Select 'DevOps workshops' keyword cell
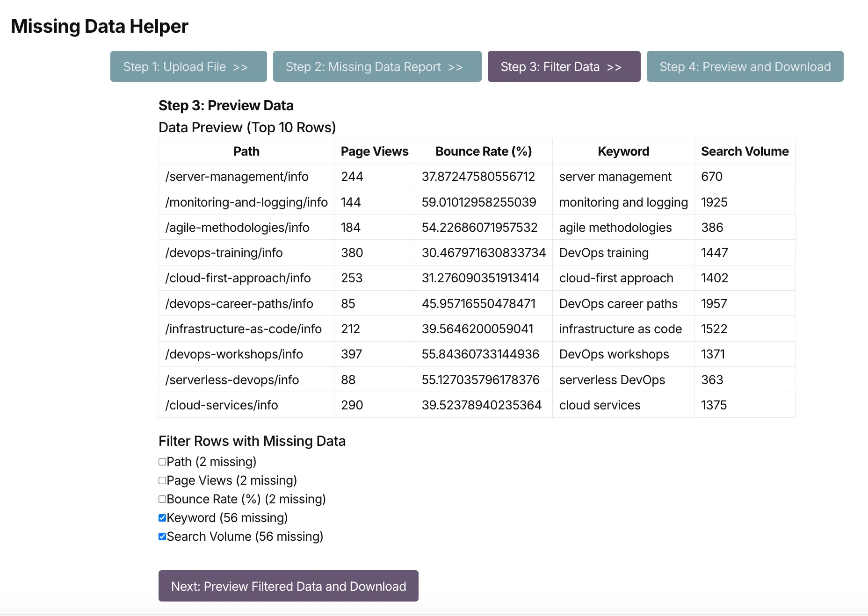 point(623,354)
